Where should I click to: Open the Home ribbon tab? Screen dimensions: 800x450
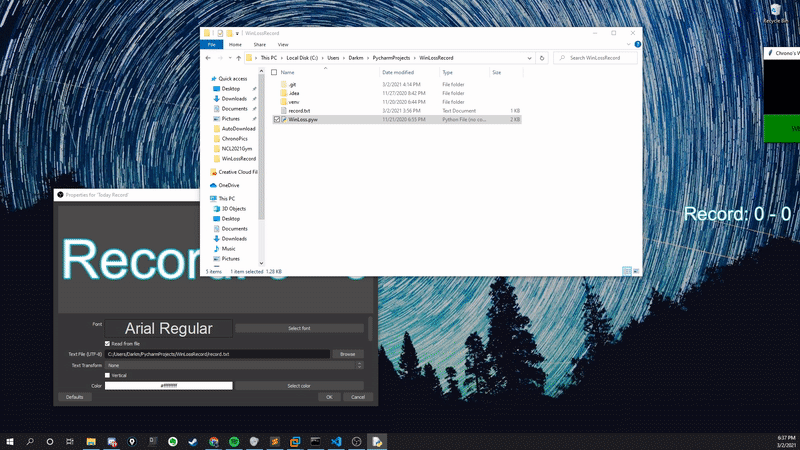tap(235, 45)
